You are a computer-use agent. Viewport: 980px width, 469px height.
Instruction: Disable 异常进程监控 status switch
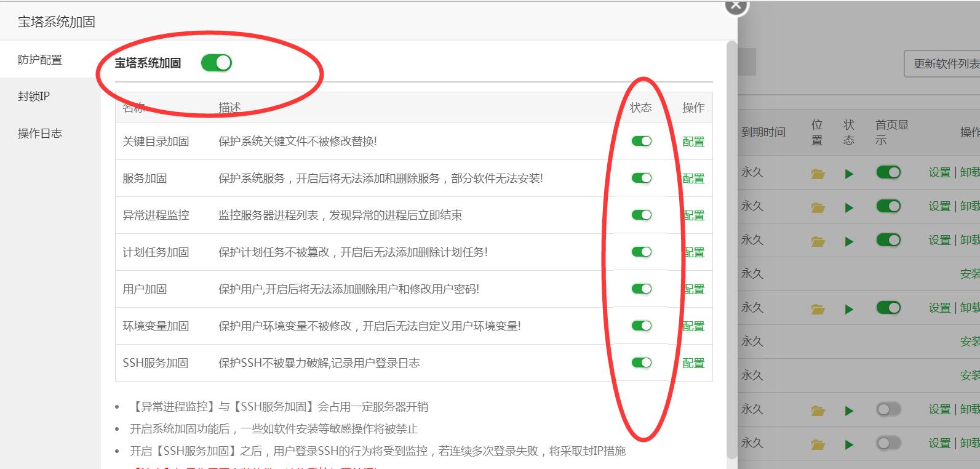641,215
